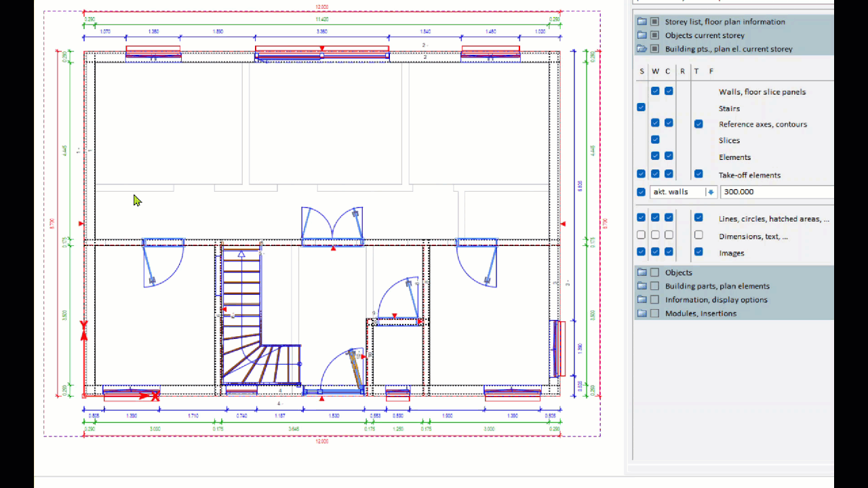Expand the bottom Objects section
This screenshot has height=488, width=868.
[678, 272]
